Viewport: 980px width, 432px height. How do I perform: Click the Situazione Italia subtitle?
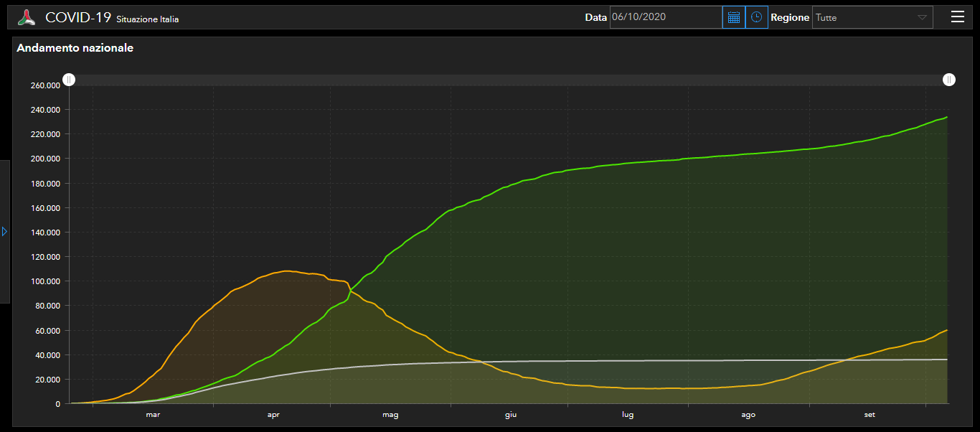coord(148,19)
